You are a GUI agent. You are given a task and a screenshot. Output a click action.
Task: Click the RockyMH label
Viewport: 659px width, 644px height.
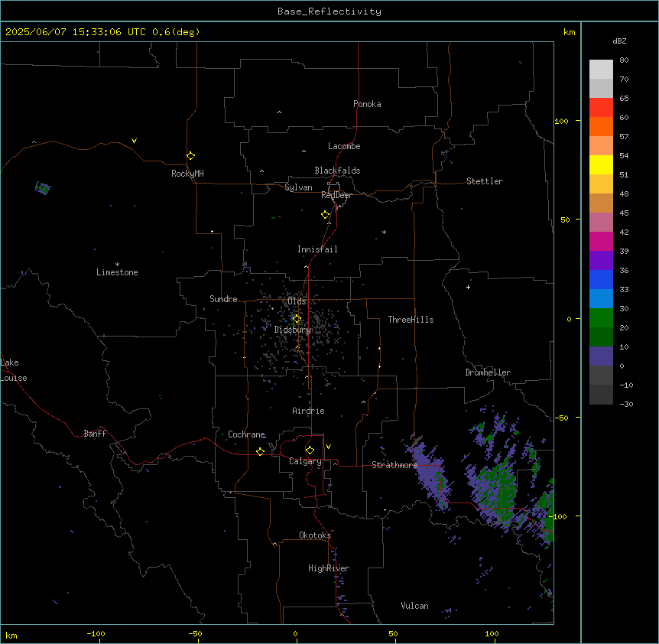187,174
